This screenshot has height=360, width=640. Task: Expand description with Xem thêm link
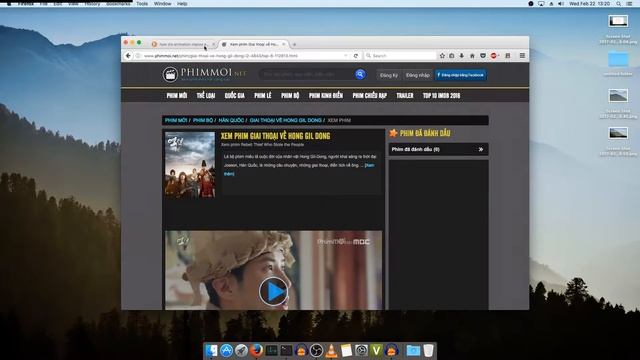pos(369,165)
